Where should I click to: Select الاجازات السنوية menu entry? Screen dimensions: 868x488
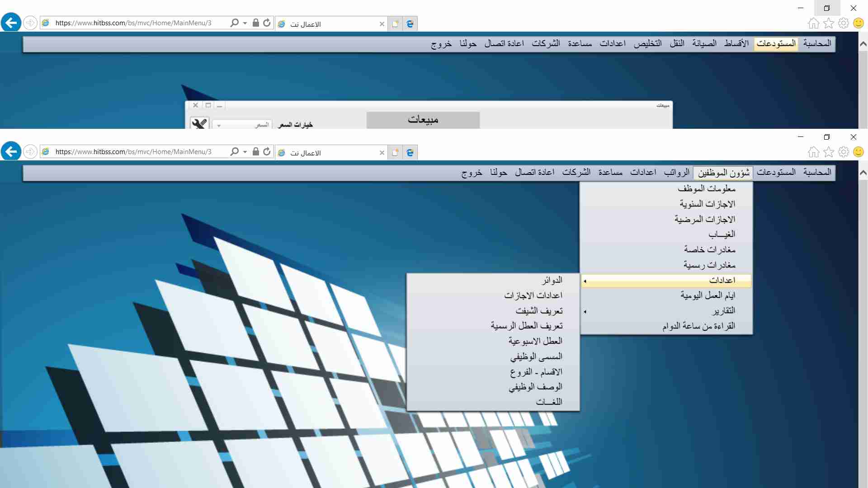click(666, 204)
